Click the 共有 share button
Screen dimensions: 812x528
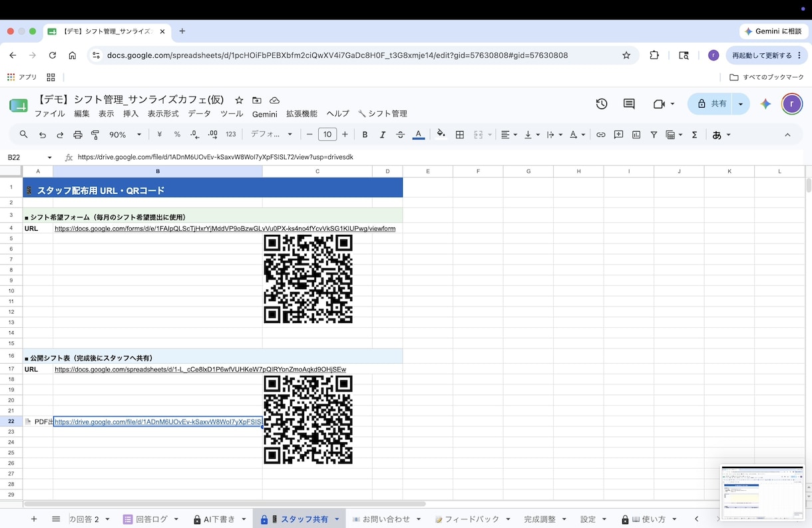pyautogui.click(x=710, y=104)
